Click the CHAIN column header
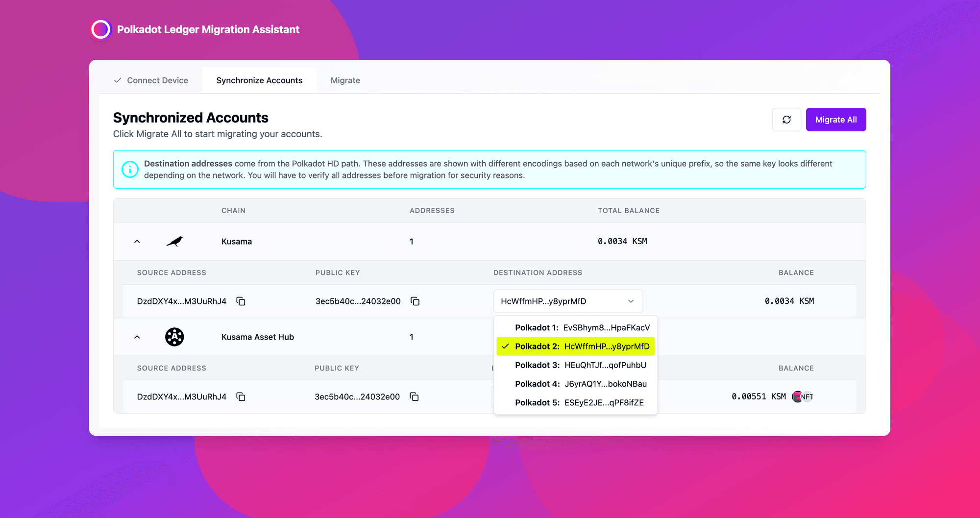Image resolution: width=980 pixels, height=518 pixels. [233, 210]
